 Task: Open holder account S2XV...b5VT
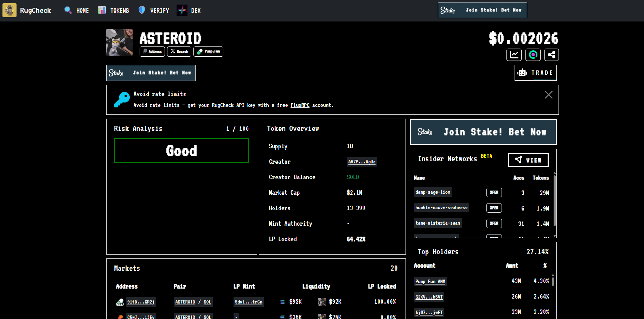(x=429, y=297)
